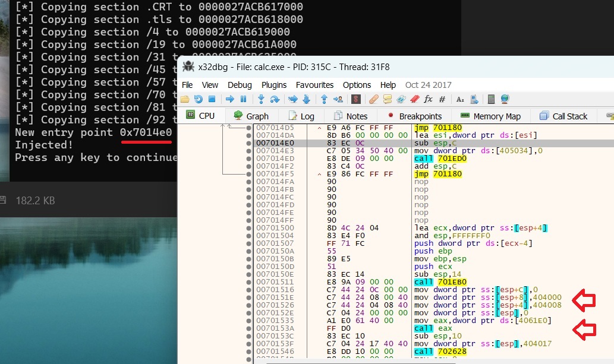Toggle breakpoint at address 007014E0
The width and height of the screenshot is (614, 364).
coord(248,143)
